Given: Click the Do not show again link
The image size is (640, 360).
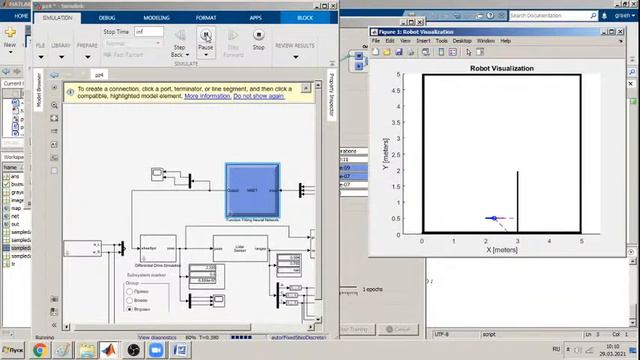Looking at the screenshot, I should (x=259, y=96).
